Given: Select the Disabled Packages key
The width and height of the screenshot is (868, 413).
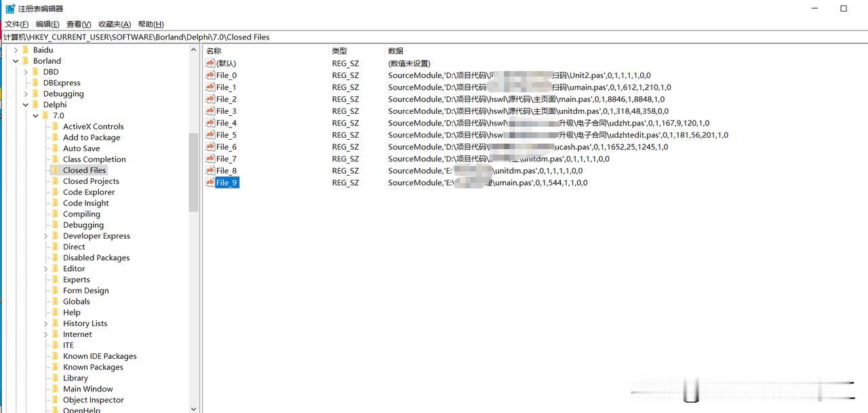Looking at the screenshot, I should point(96,258).
